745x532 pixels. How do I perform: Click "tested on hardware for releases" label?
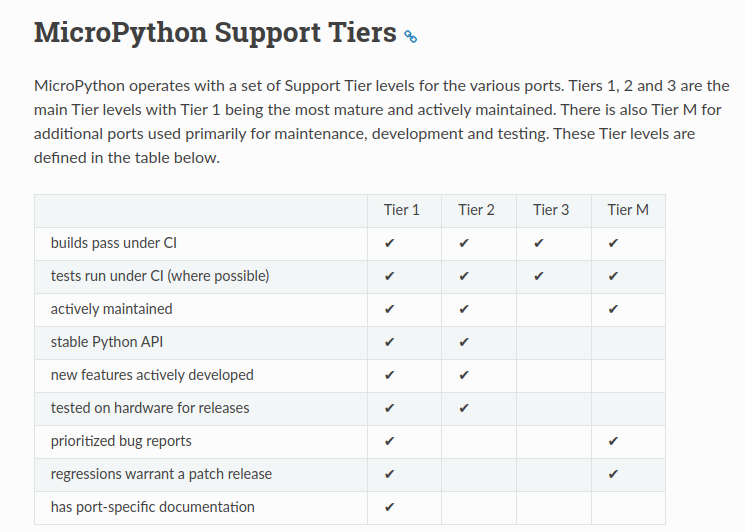click(150, 408)
